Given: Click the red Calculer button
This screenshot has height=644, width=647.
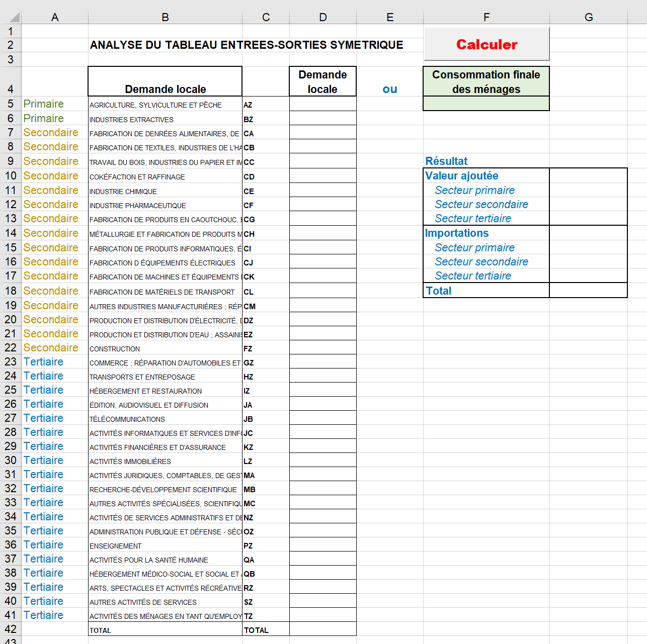Looking at the screenshot, I should [x=487, y=44].
